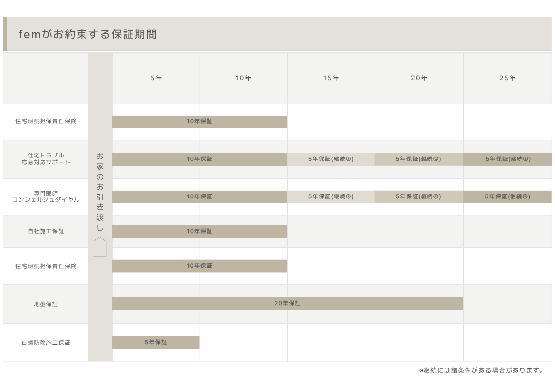Click the 20年保証 bar for 地盤保証
This screenshot has height=392, width=555.
pos(287,303)
